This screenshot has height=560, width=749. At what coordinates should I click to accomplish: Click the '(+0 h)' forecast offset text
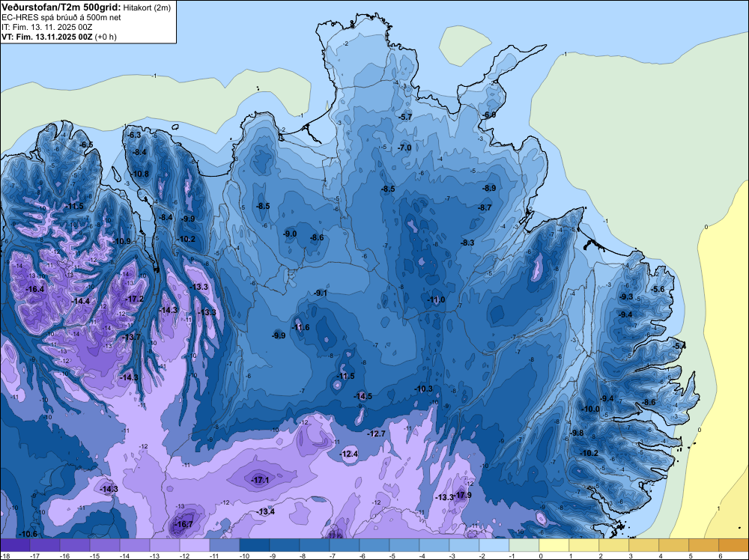point(106,37)
